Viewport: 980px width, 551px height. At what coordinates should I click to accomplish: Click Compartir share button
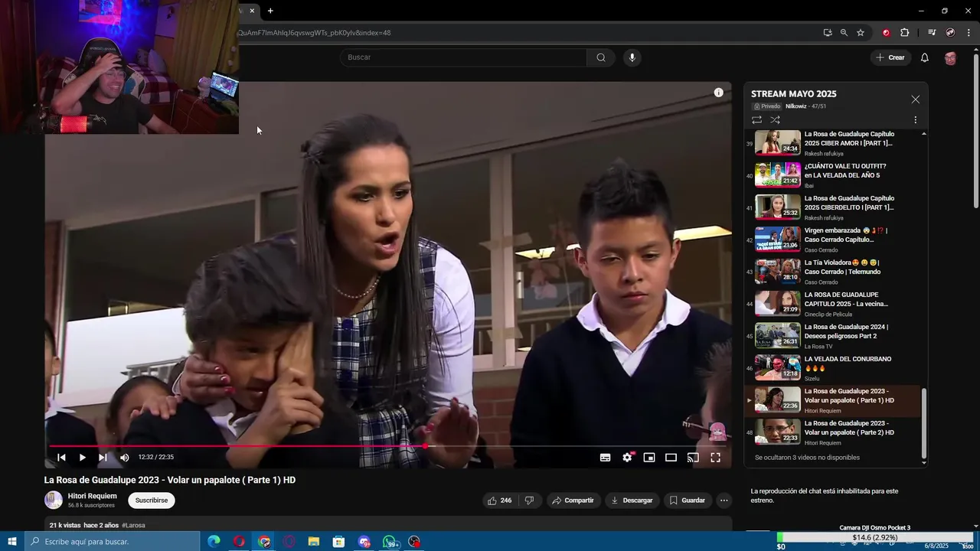point(573,500)
